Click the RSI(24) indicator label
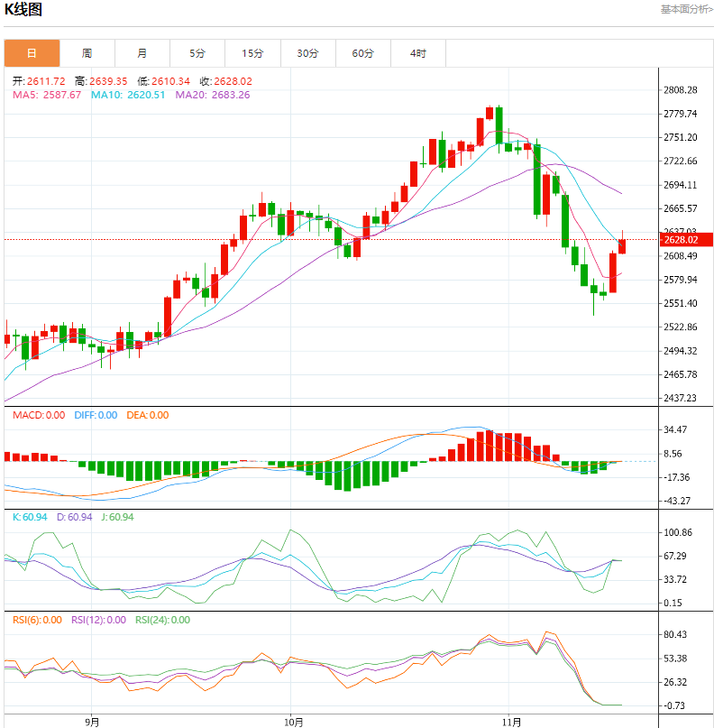Image resolution: width=714 pixels, height=728 pixels. coord(162,620)
